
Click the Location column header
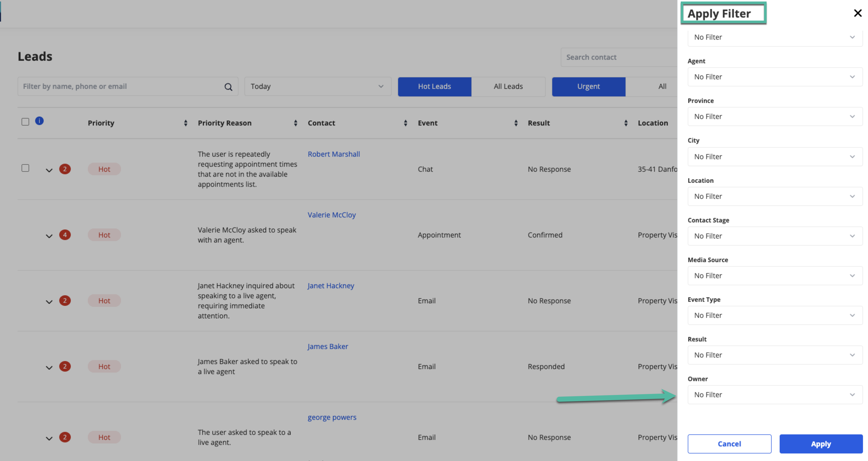point(653,123)
